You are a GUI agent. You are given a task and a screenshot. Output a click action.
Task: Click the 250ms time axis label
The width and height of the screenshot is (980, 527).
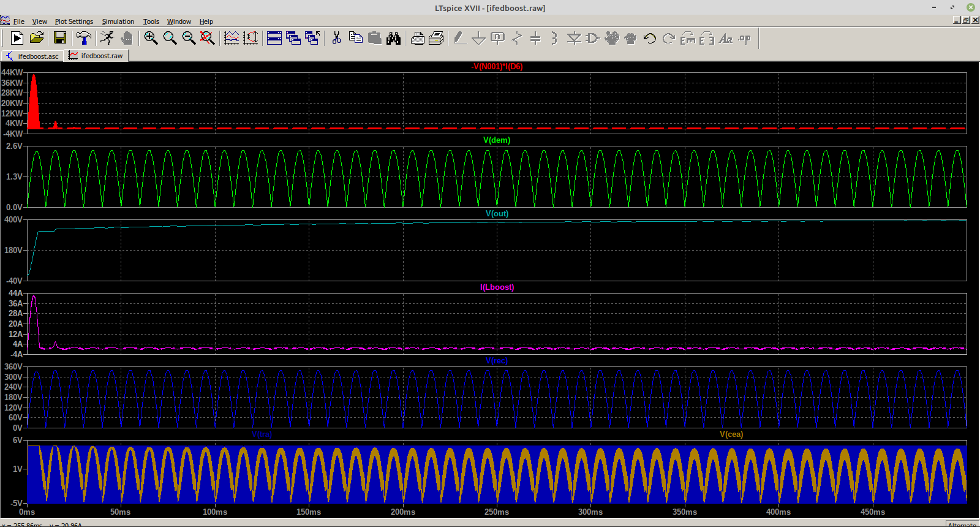click(x=497, y=512)
